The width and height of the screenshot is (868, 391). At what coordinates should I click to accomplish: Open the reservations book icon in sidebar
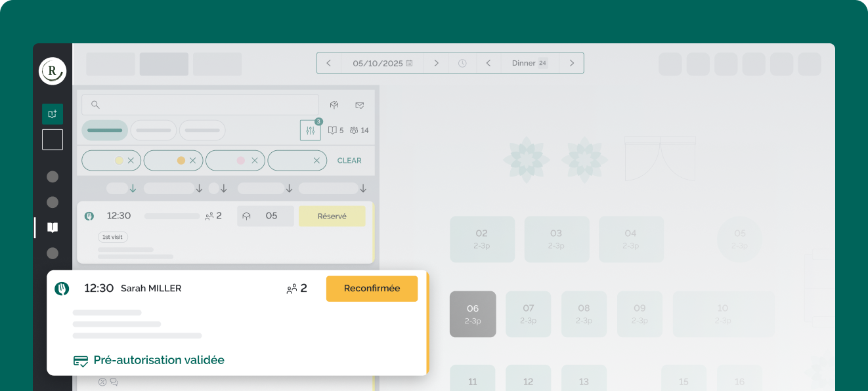(x=53, y=228)
